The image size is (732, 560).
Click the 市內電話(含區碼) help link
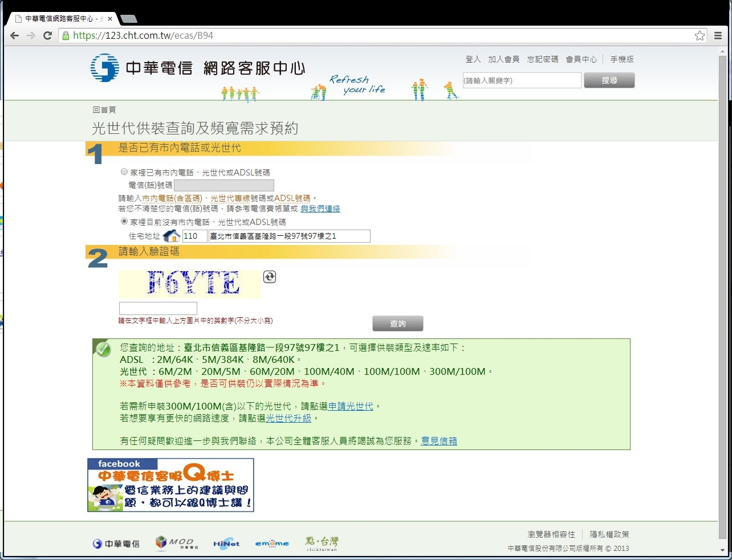(x=172, y=198)
